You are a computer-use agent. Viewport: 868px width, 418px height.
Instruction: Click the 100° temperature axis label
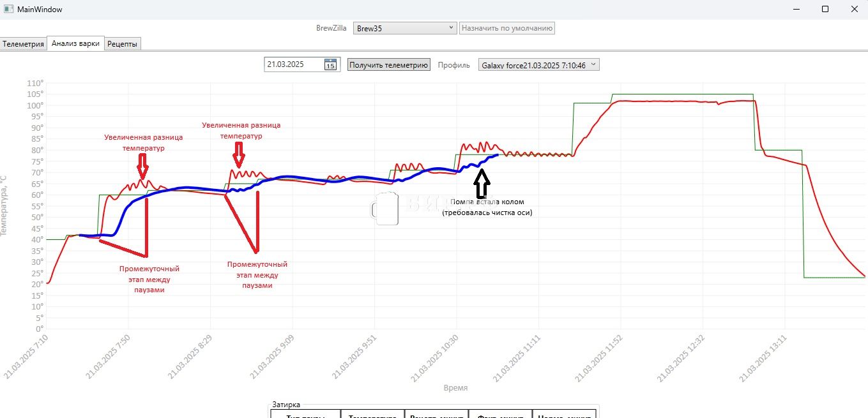tap(34, 105)
